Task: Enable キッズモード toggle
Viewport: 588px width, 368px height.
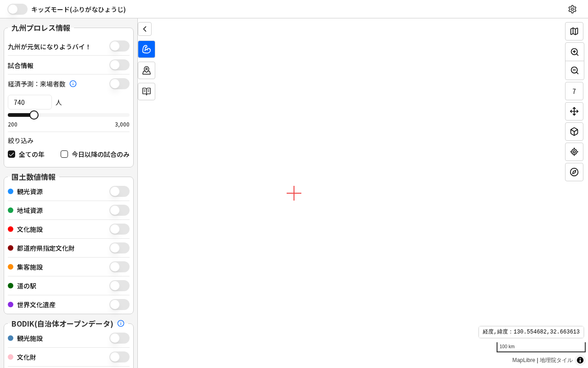Action: [17, 9]
